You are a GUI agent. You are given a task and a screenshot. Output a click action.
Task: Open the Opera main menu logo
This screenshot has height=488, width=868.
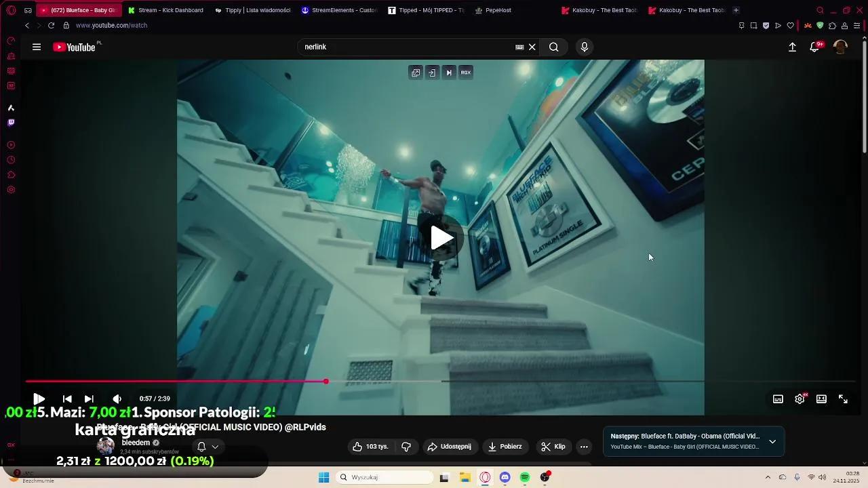point(11,10)
